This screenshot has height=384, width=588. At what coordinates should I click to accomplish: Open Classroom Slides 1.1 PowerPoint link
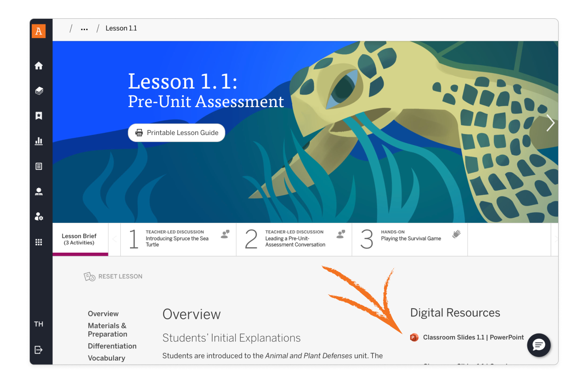(x=473, y=337)
